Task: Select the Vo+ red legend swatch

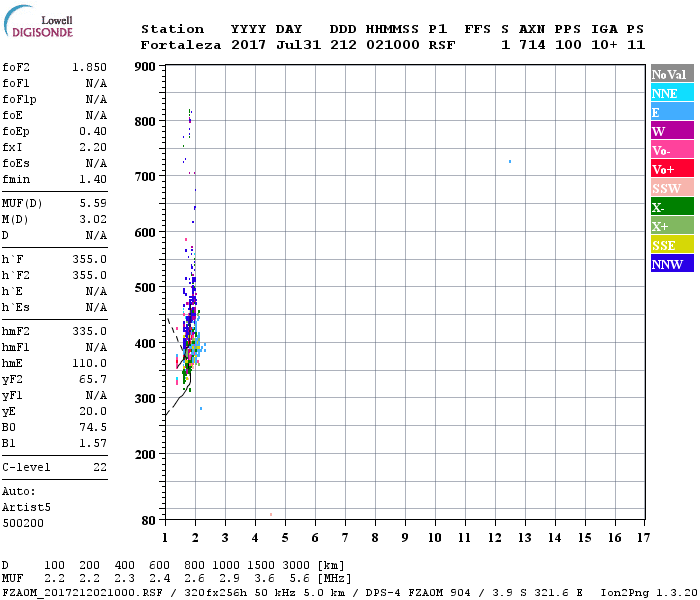Action: tap(672, 169)
